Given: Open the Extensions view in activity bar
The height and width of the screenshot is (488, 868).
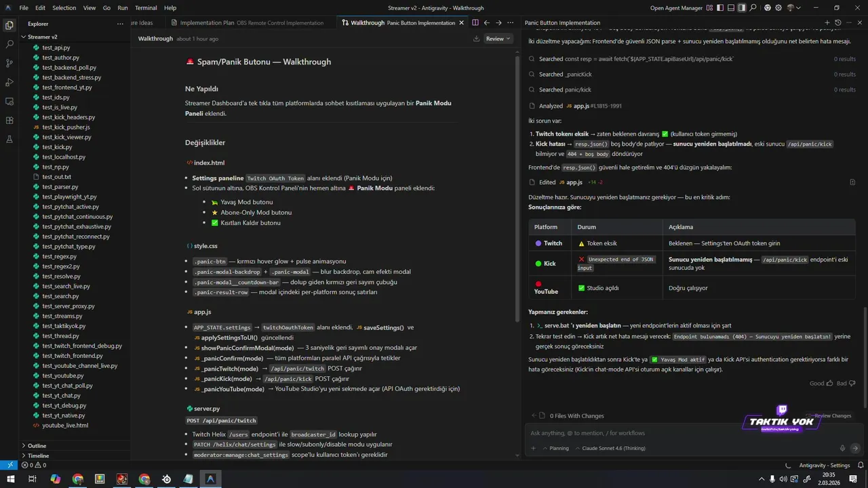Looking at the screenshot, I should [9, 120].
